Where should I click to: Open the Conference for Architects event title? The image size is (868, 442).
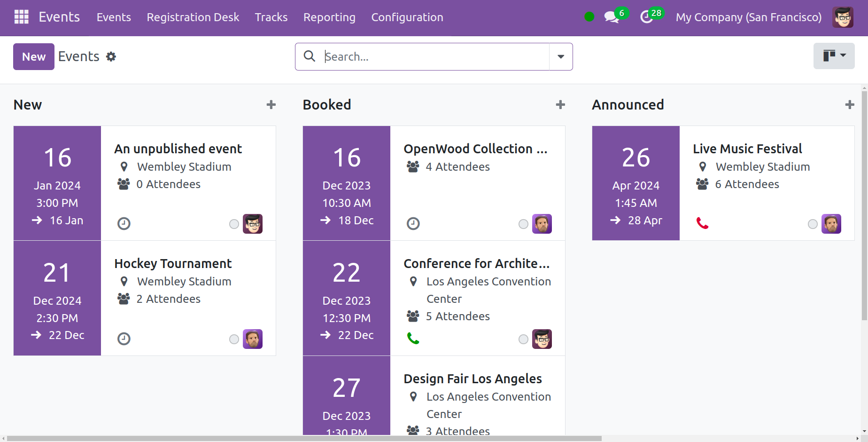(477, 263)
